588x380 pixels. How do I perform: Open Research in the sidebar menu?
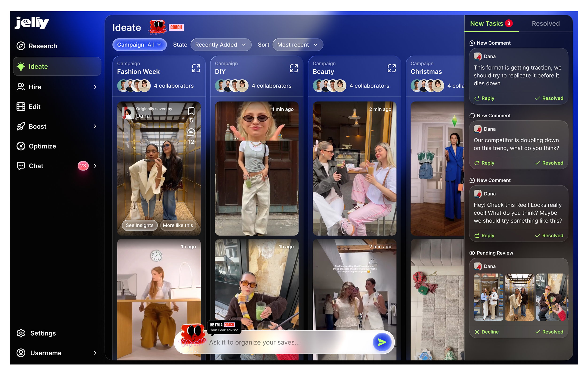tap(43, 46)
